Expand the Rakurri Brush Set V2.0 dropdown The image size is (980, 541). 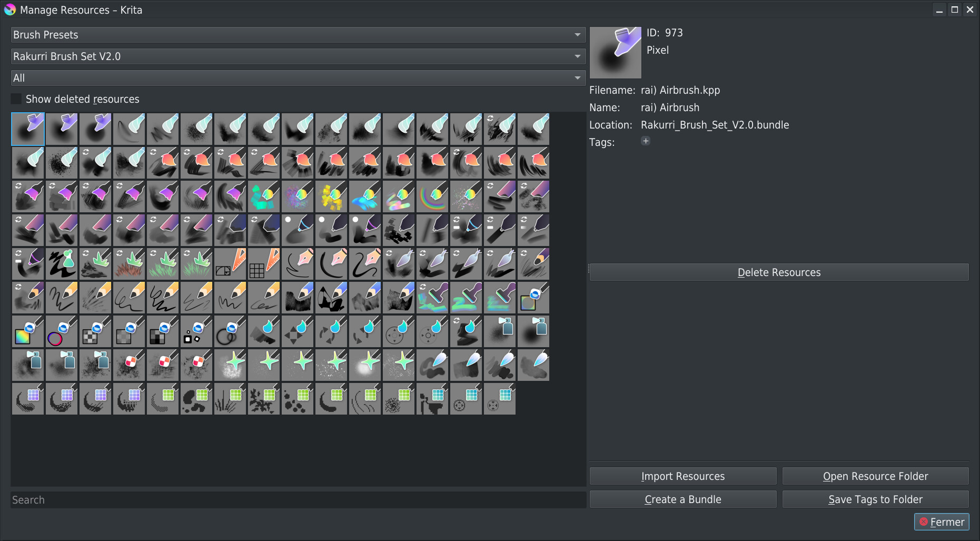[x=298, y=56]
